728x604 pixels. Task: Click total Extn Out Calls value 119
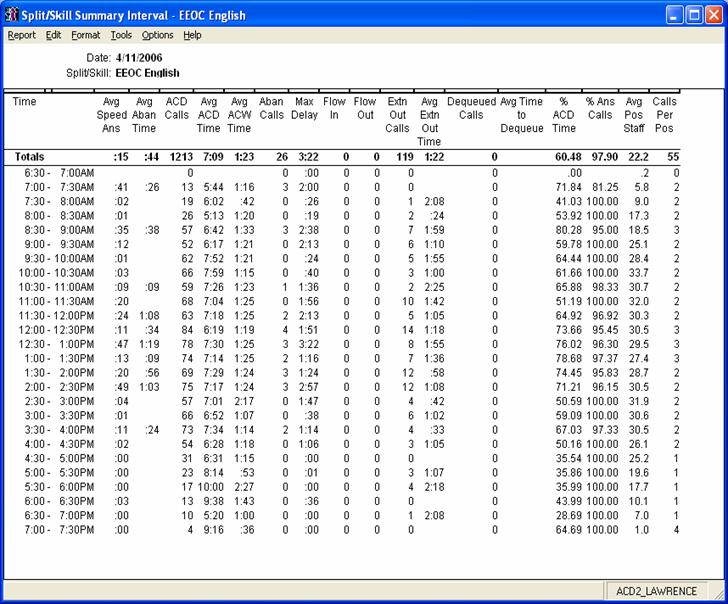[x=405, y=157]
